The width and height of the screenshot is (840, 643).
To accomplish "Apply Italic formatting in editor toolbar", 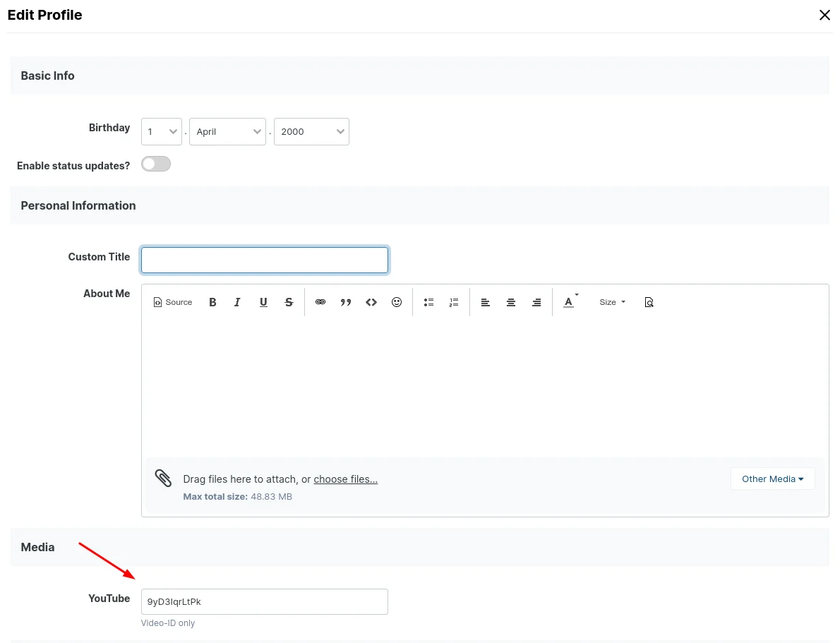I will [238, 302].
